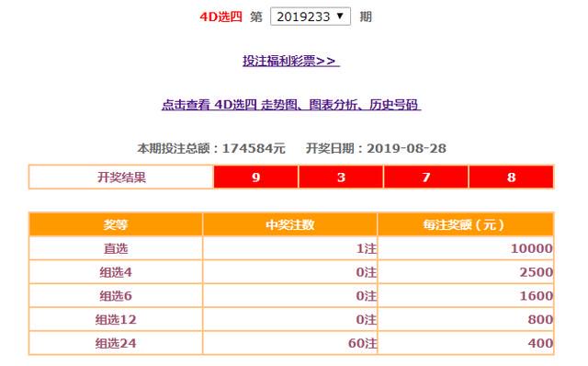Click the winning number 7 cell
Image resolution: width=588 pixels, height=366 pixels.
tap(426, 177)
